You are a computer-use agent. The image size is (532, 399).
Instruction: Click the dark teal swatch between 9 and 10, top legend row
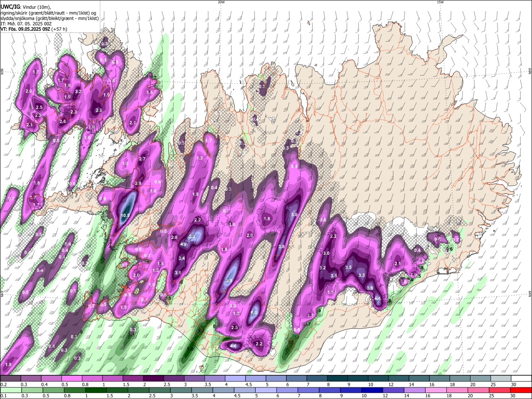(x=358, y=379)
